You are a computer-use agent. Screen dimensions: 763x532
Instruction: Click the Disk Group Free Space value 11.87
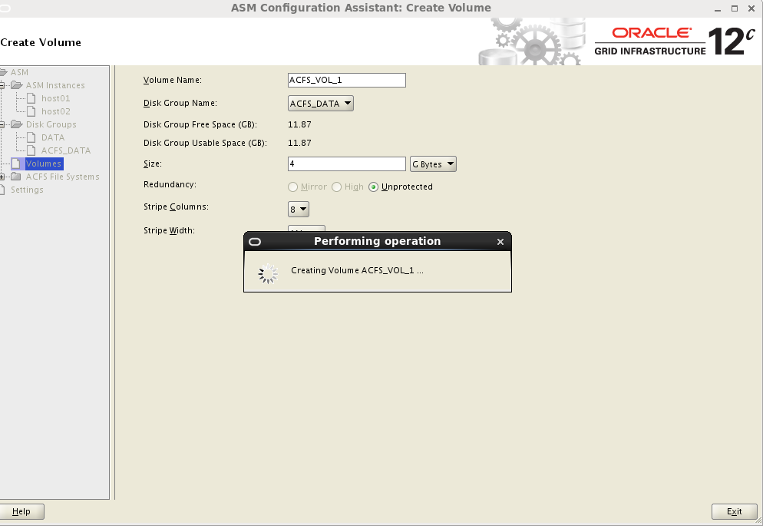(x=299, y=124)
